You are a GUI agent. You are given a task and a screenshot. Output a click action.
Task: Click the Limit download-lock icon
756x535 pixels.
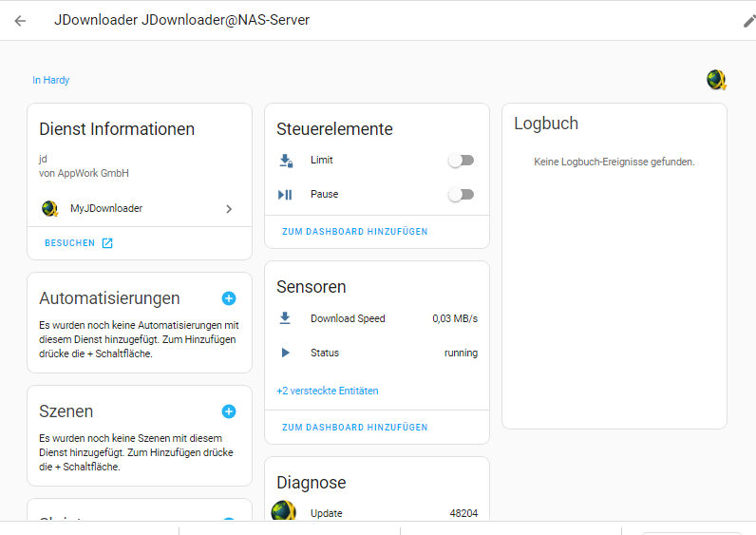click(286, 161)
